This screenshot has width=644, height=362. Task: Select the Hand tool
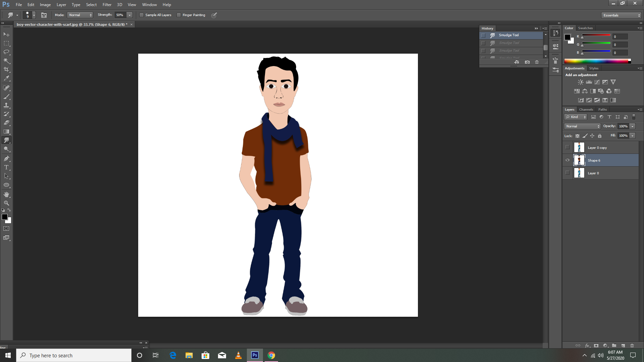click(x=6, y=194)
